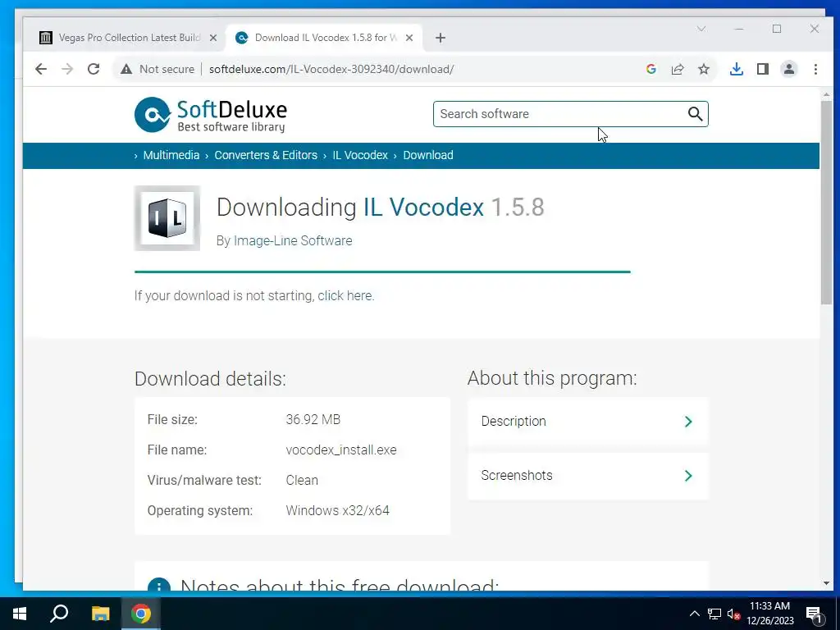Open a new tab with plus button
Viewport: 840px width, 630px height.
(x=441, y=38)
